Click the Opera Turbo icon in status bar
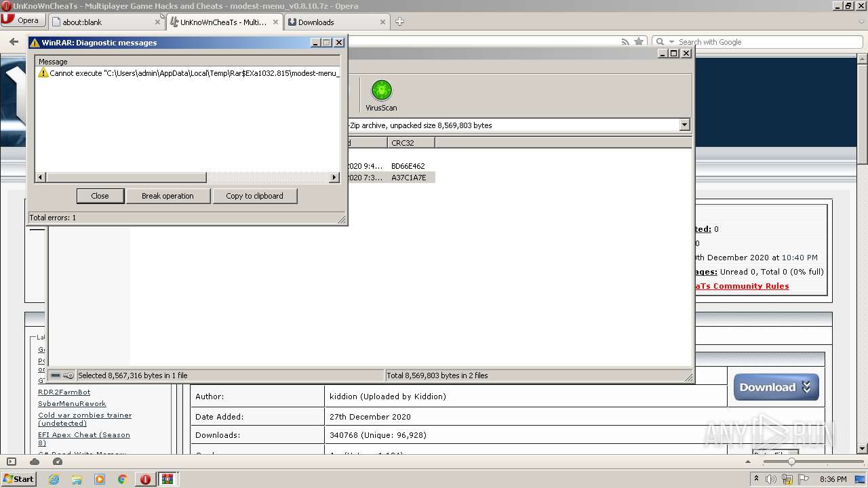 tap(58, 462)
